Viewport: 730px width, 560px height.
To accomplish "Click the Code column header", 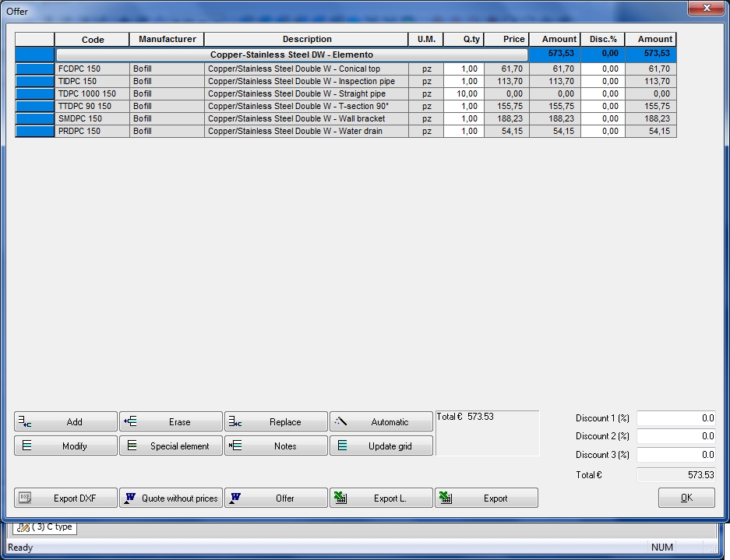I will pos(92,40).
